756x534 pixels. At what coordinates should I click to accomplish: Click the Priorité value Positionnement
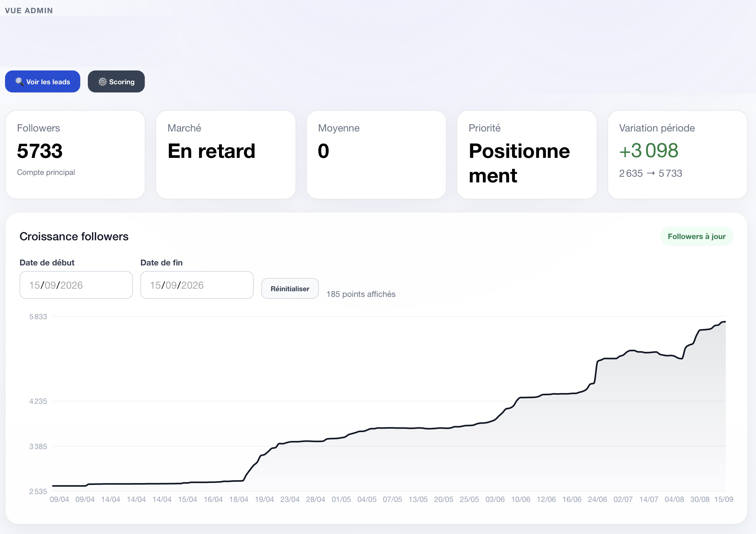click(x=519, y=163)
